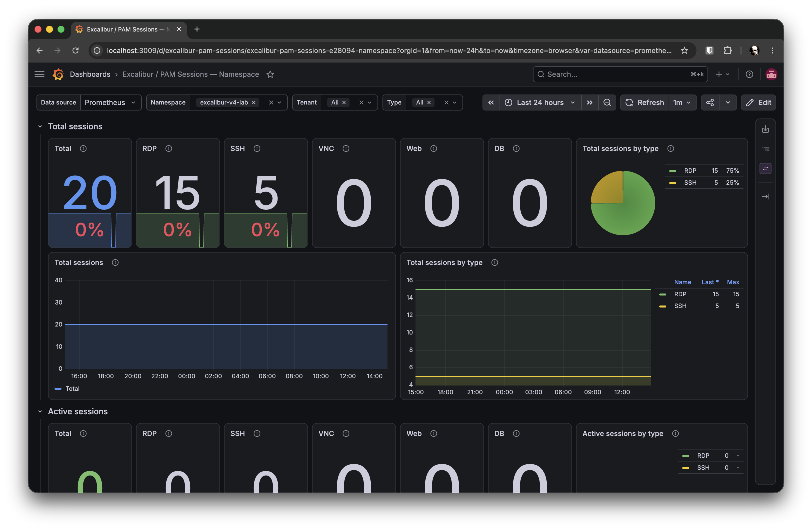812x530 pixels.
Task: Show info for the Web stat panel
Action: coord(434,148)
